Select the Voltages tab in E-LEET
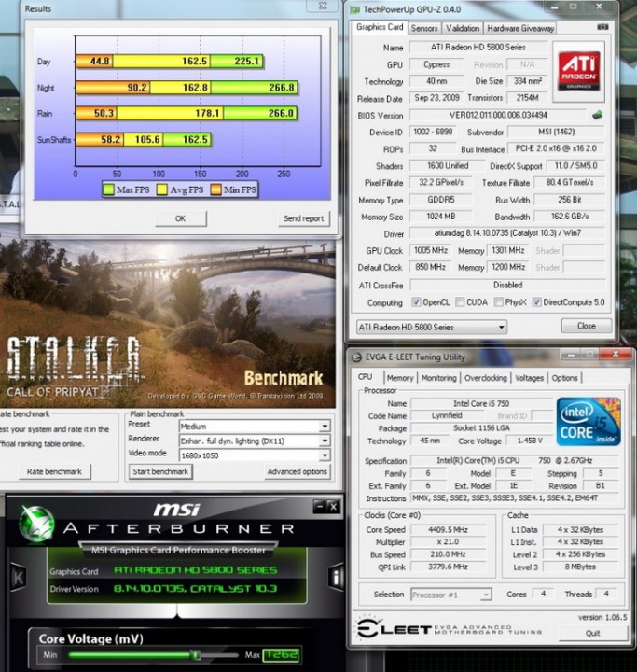Viewport: 637px width, 672px height. click(529, 378)
